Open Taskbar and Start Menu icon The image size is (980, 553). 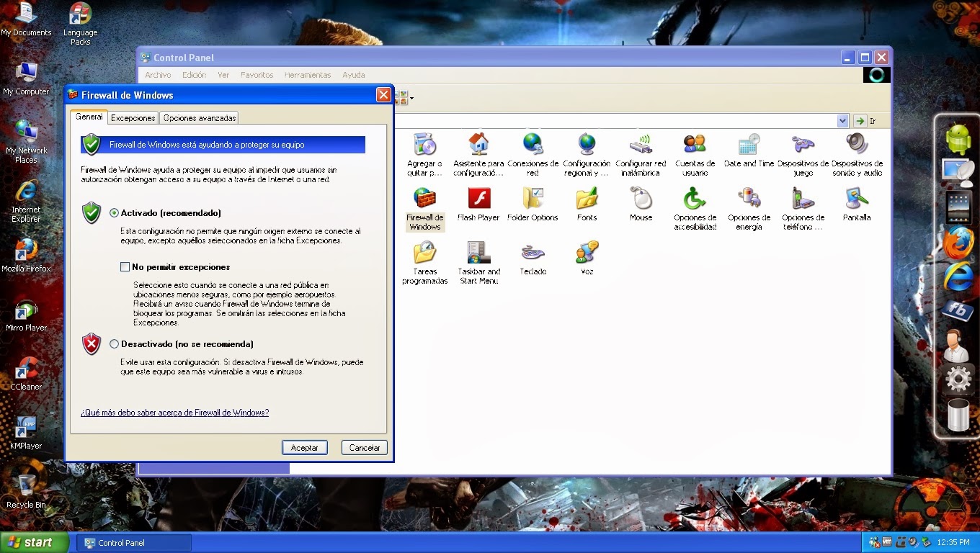[x=478, y=263]
